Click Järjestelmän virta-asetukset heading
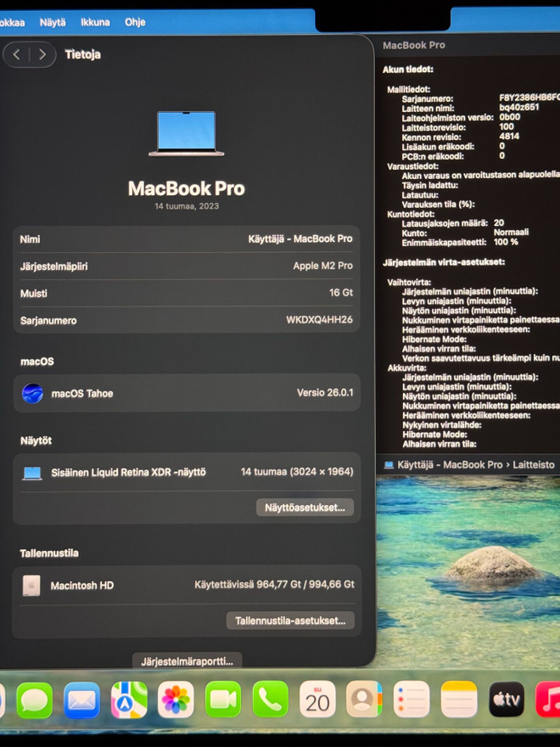 click(444, 262)
